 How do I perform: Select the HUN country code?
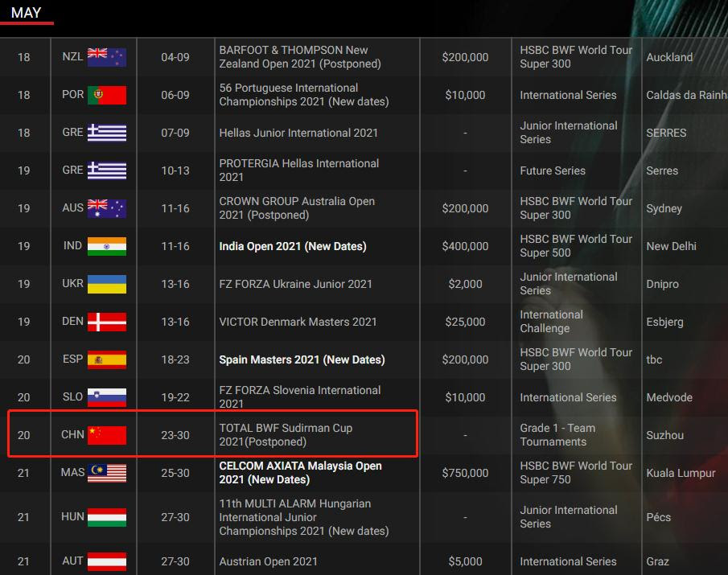73,516
